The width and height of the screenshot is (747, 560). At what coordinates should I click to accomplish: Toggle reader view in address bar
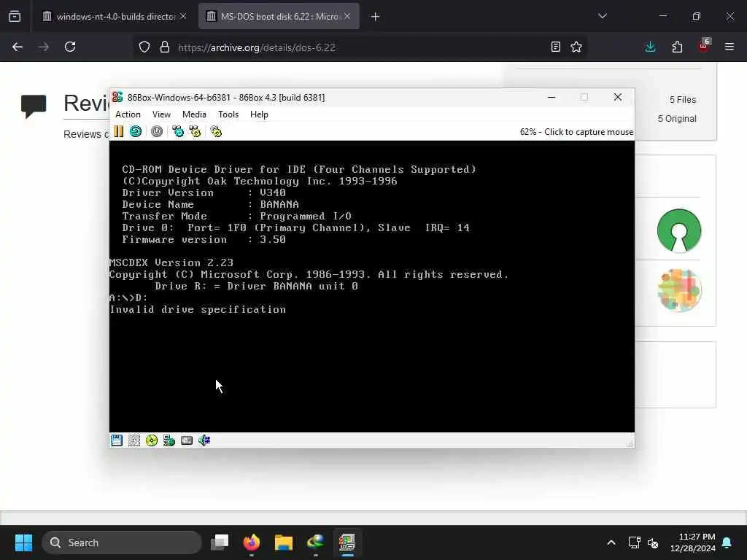(555, 47)
